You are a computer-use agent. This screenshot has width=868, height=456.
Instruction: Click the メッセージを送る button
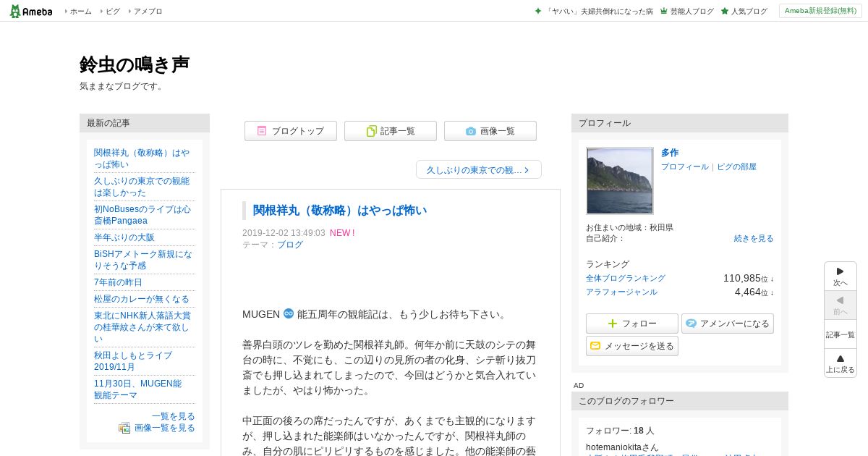click(632, 346)
